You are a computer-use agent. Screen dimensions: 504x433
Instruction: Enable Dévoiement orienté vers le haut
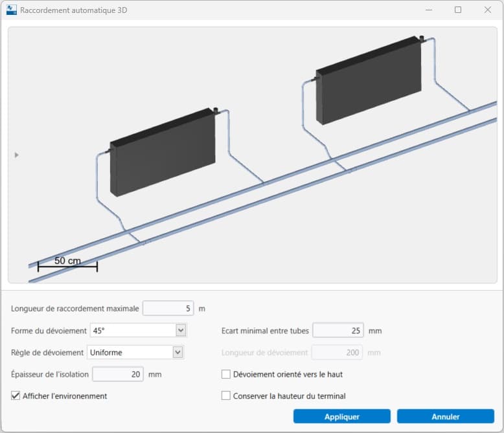(226, 374)
